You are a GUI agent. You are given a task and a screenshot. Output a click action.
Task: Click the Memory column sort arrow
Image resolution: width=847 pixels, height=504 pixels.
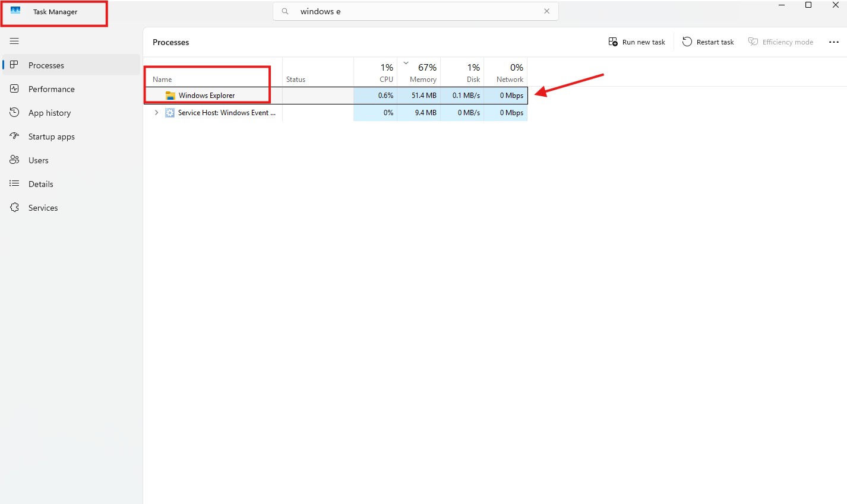(x=406, y=62)
